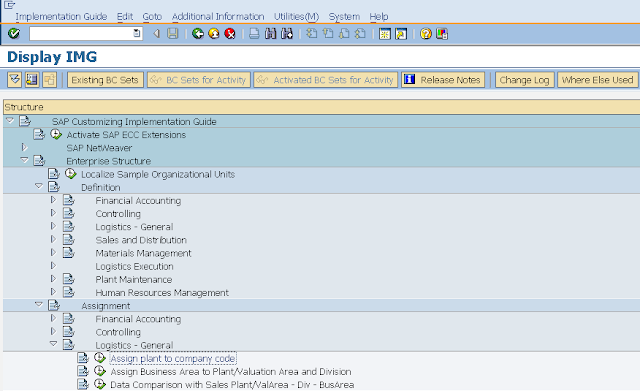The image size is (640, 391).
Task: Click the transaction command input field
Action: pyautogui.click(x=85, y=34)
